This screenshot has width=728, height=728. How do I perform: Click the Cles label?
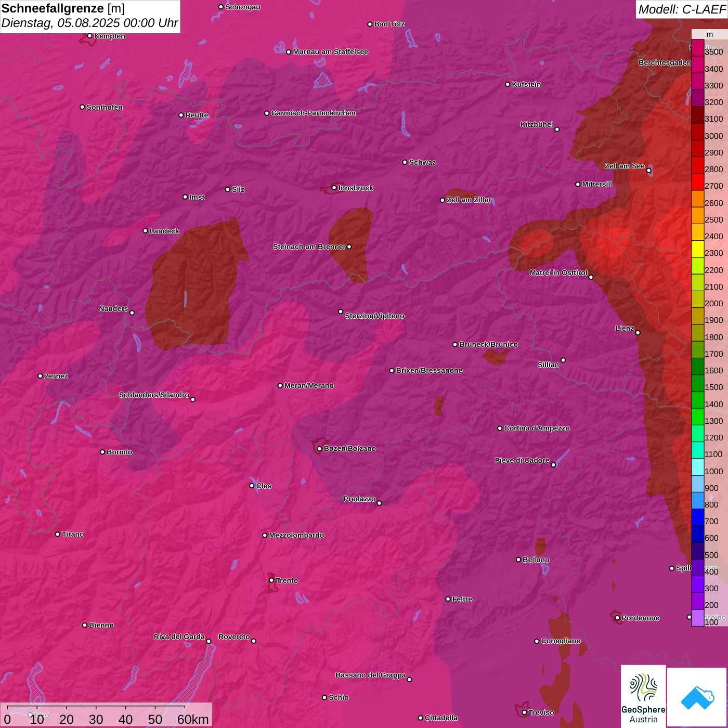[264, 486]
